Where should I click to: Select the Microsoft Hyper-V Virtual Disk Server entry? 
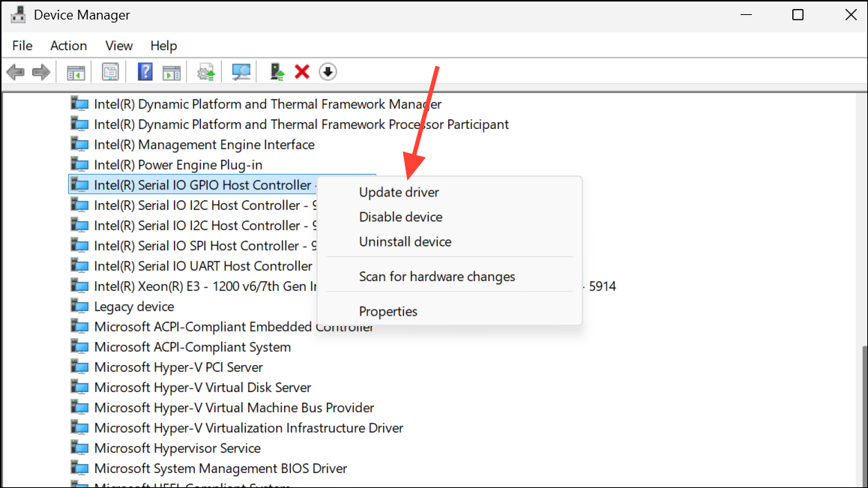(202, 387)
